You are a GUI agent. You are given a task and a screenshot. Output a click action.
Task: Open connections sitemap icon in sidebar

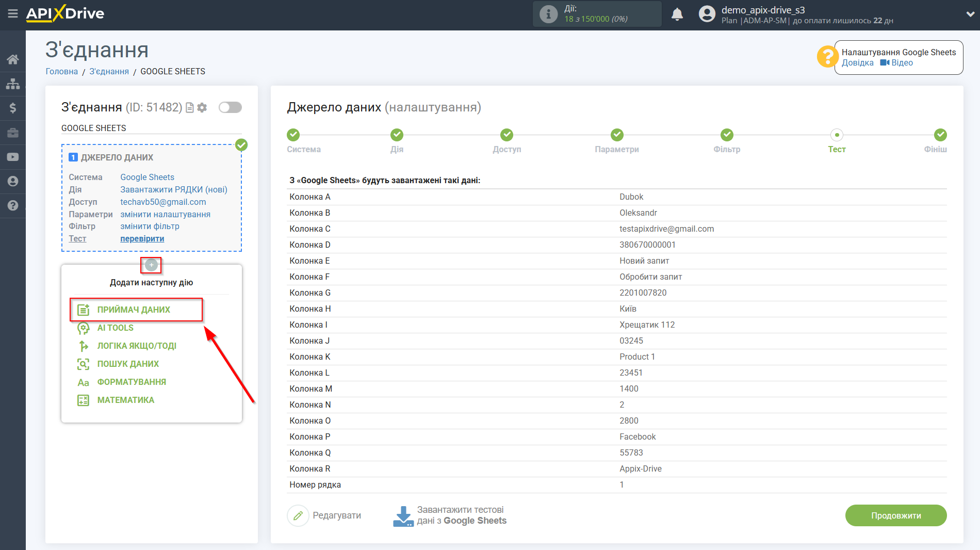[13, 84]
